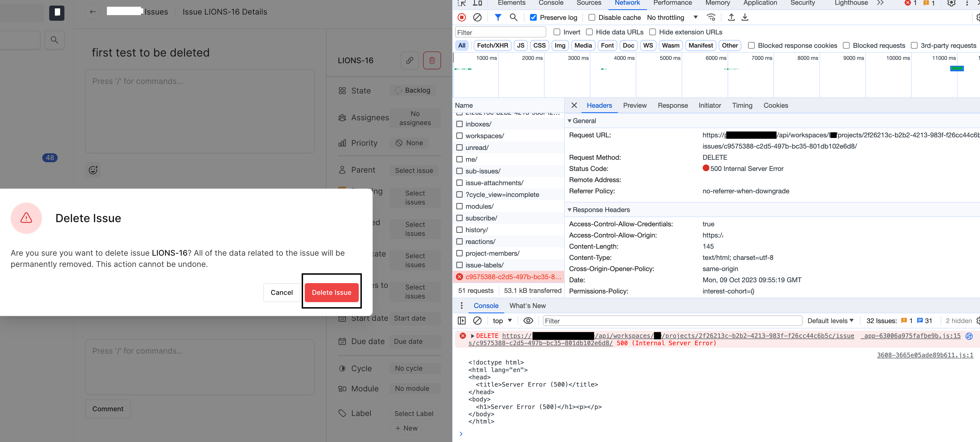The width and height of the screenshot is (980, 442).
Task: Stop recording network log
Action: 462,17
